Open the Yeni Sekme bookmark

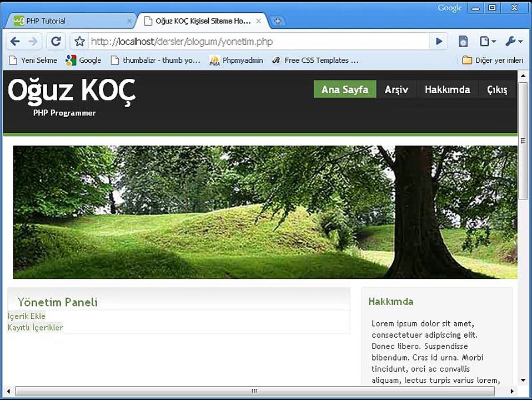pos(33,61)
